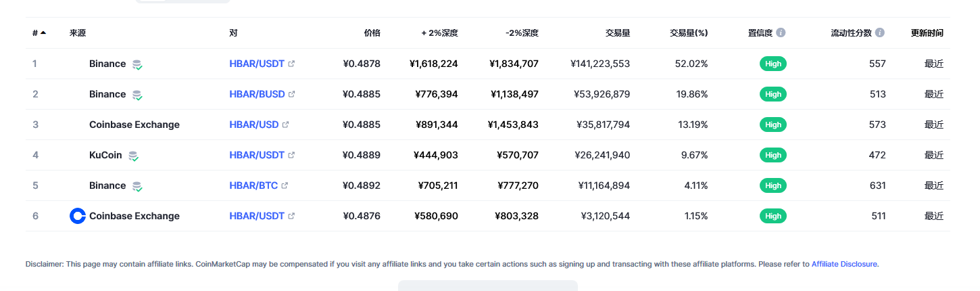Sort by 交易量 column header
Viewport: 980px width, 291px height.
pyautogui.click(x=618, y=32)
